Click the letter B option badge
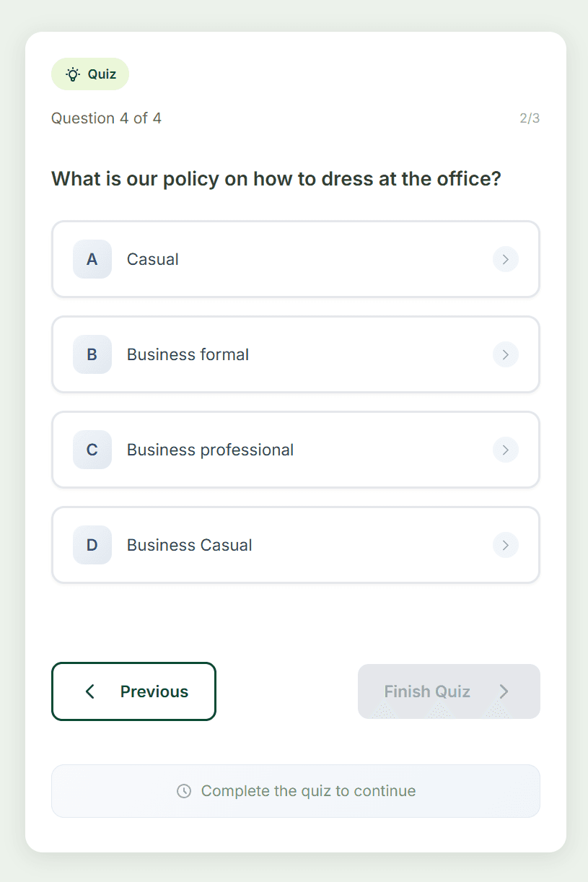Image resolution: width=588 pixels, height=882 pixels. tap(92, 354)
